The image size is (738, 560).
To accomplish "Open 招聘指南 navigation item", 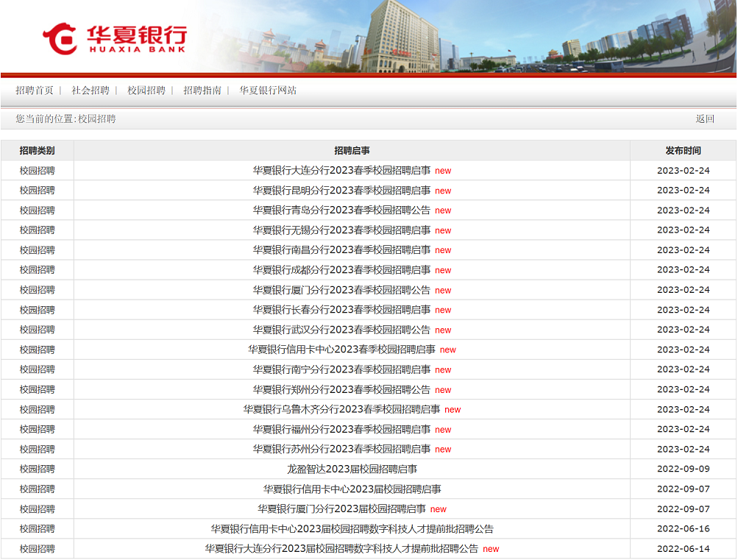I will pyautogui.click(x=202, y=91).
